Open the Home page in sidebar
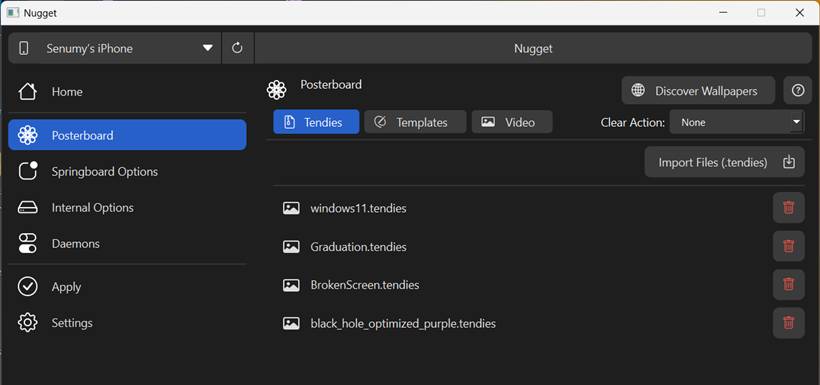Image resolution: width=820 pixels, height=385 pixels. tap(127, 92)
